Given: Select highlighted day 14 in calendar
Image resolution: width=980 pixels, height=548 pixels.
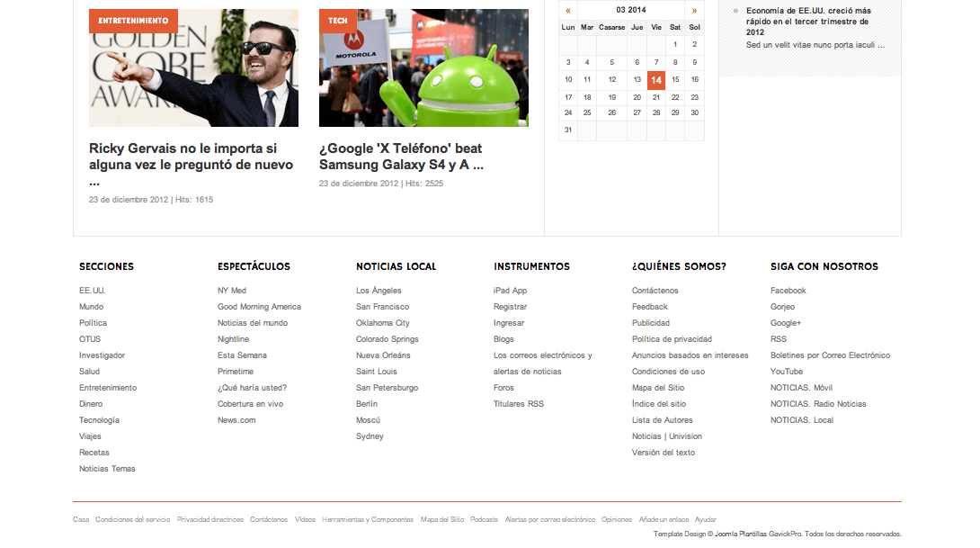Looking at the screenshot, I should (656, 80).
